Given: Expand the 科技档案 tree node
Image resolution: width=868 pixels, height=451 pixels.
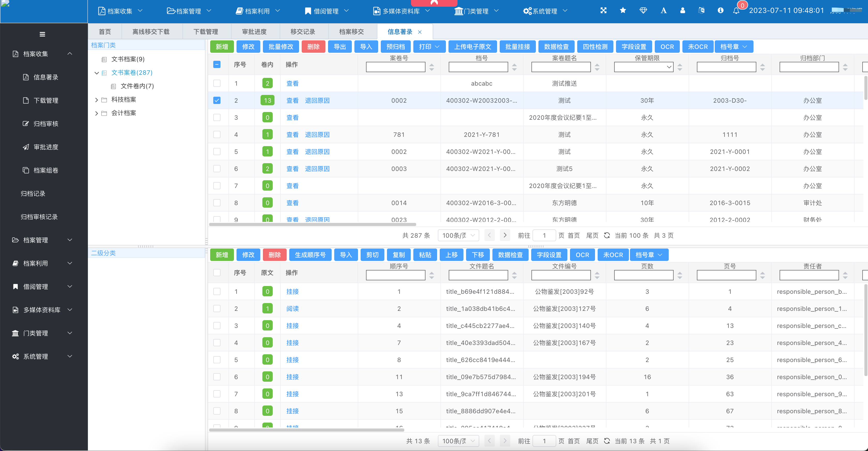Looking at the screenshot, I should pyautogui.click(x=97, y=100).
